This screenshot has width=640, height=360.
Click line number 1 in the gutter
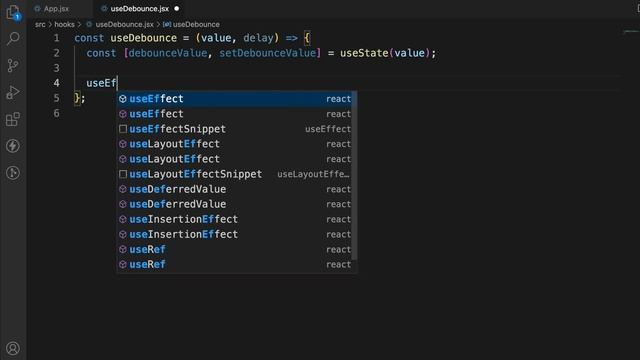[56, 38]
